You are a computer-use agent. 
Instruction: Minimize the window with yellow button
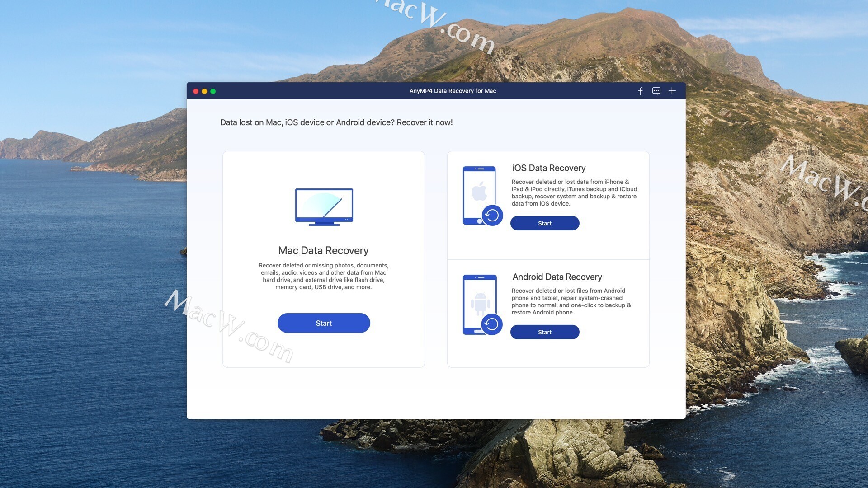[204, 91]
